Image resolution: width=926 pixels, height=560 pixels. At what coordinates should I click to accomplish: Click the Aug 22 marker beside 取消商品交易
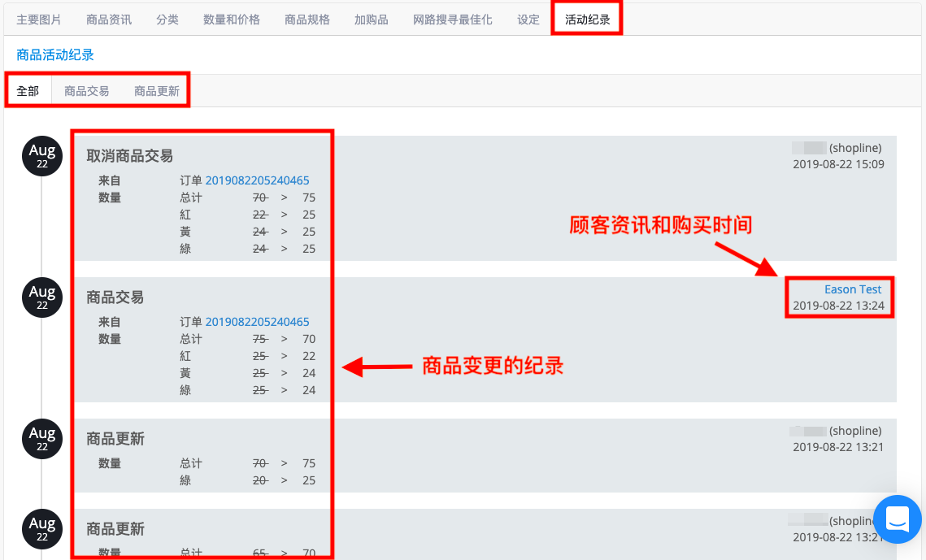(42, 156)
